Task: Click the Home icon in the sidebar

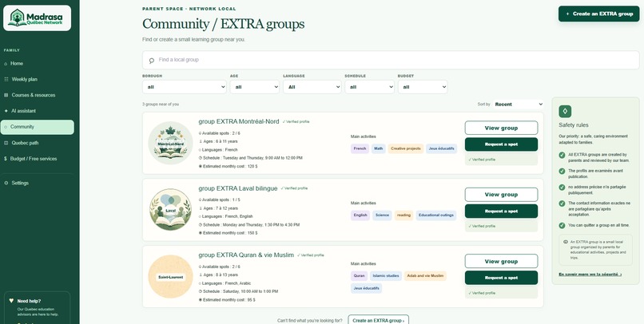Action: 6,64
